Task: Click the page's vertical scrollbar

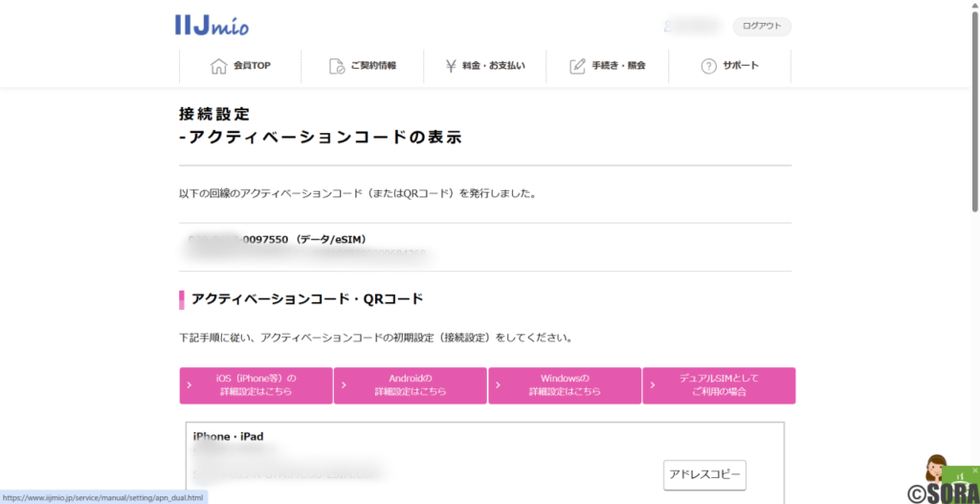Action: (975, 111)
